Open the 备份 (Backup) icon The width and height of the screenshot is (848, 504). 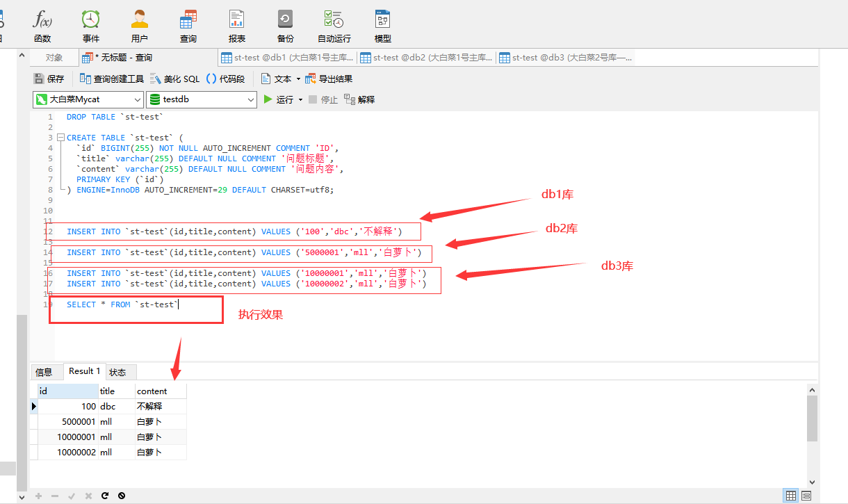pyautogui.click(x=285, y=26)
